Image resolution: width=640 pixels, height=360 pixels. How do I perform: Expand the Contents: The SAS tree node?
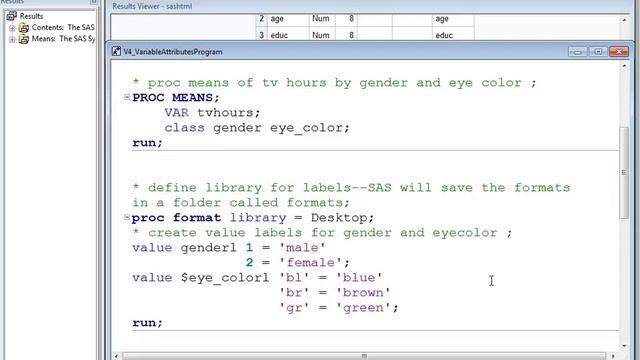point(12,28)
